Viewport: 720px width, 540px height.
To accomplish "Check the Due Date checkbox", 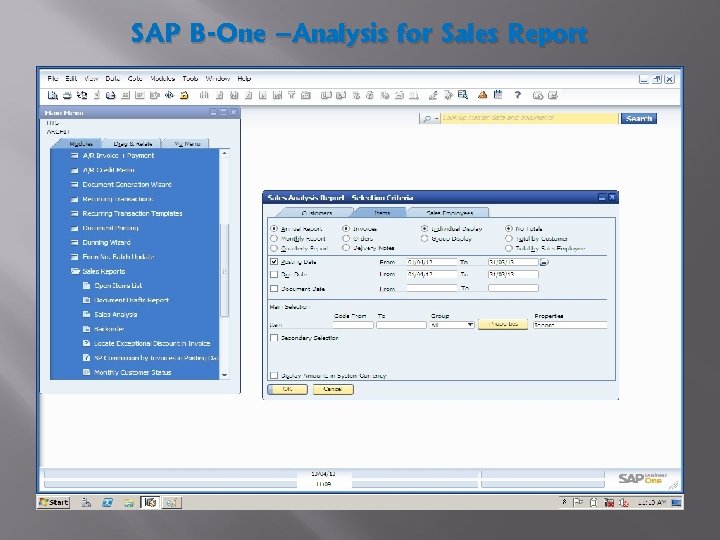I will (x=274, y=274).
